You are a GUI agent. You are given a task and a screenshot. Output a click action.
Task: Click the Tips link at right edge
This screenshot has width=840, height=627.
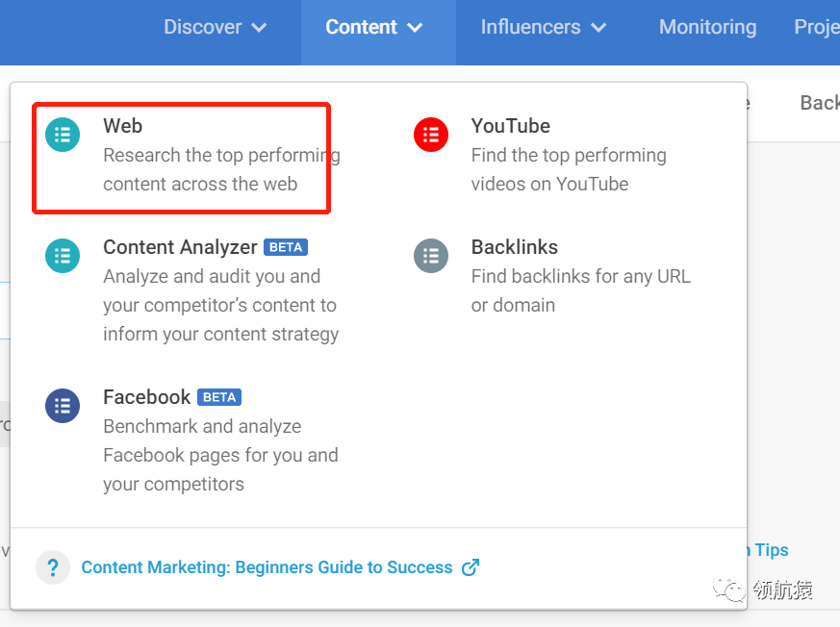(771, 550)
